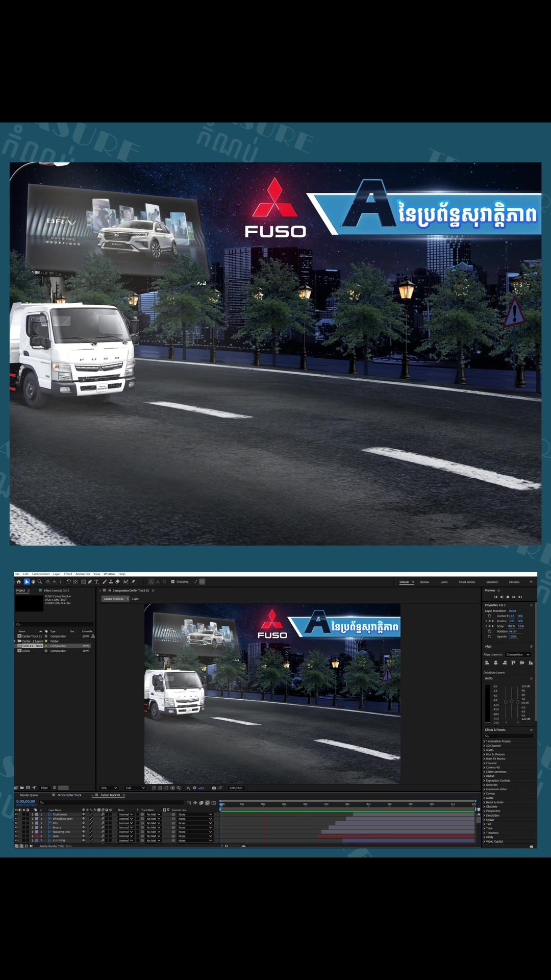Screen dimensions: 551x980
Task: Click Reset link in Layer Transform
Action: (512, 611)
